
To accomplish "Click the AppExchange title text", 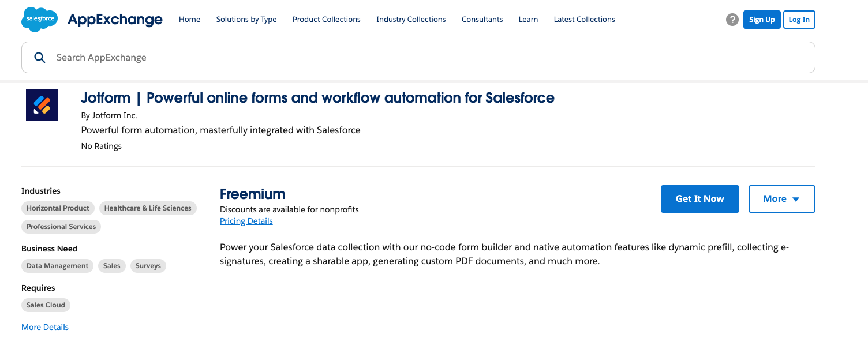I will click(115, 20).
